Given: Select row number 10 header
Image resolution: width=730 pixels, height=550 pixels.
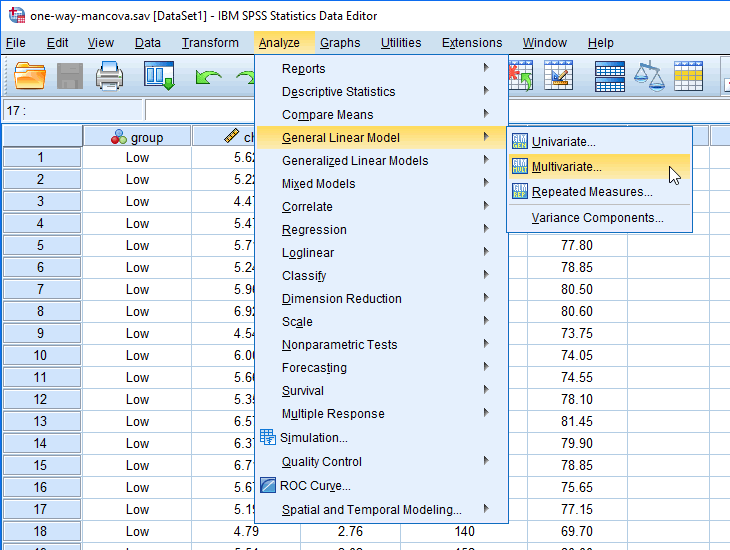Looking at the screenshot, I should click(x=42, y=355).
